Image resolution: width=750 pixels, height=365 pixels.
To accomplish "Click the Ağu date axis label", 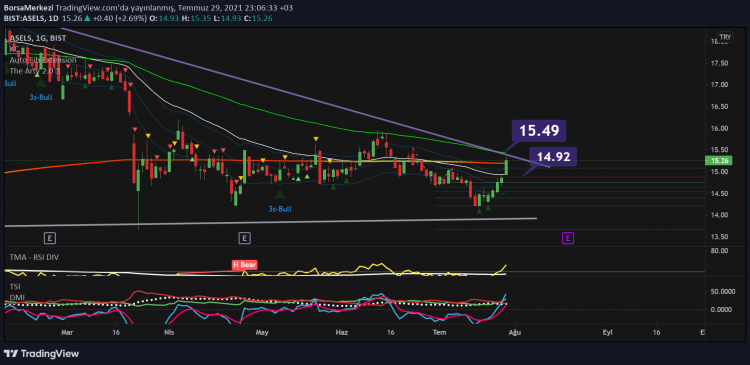I will pos(514,332).
